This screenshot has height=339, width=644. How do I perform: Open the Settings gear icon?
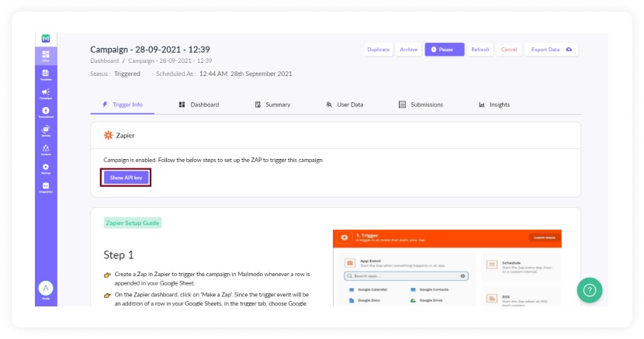pyautogui.click(x=46, y=168)
